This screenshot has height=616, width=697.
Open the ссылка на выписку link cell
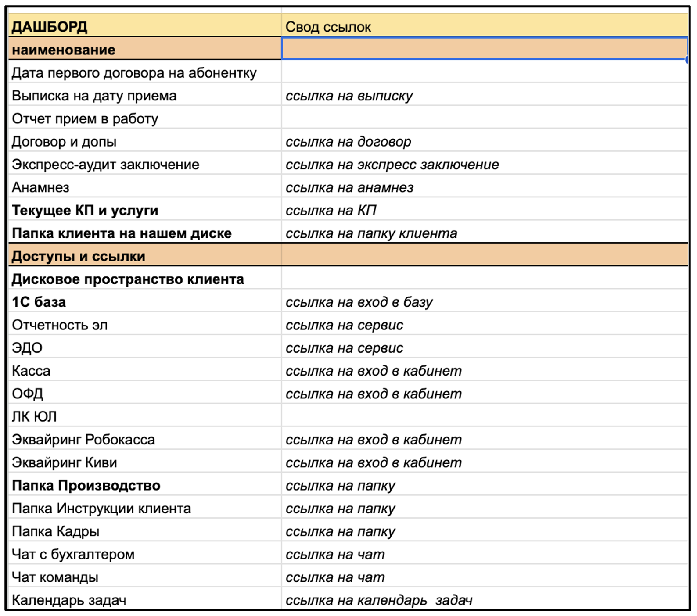tap(485, 95)
